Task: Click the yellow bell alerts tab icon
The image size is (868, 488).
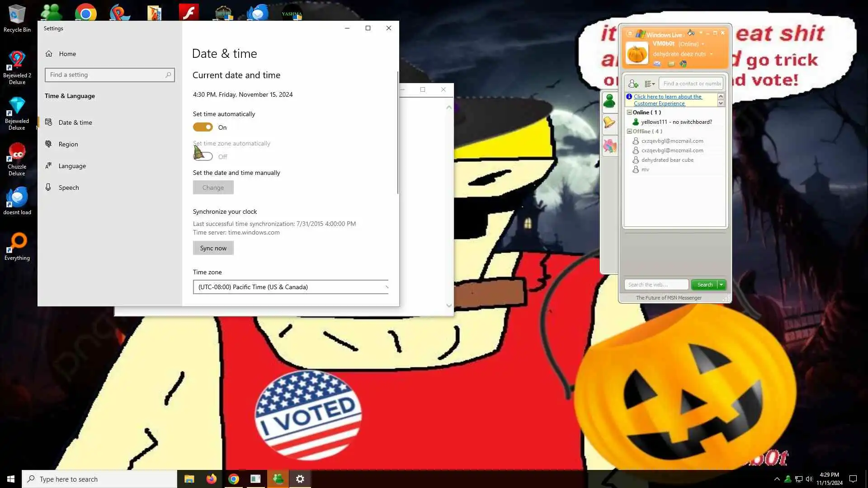Action: coord(609,122)
